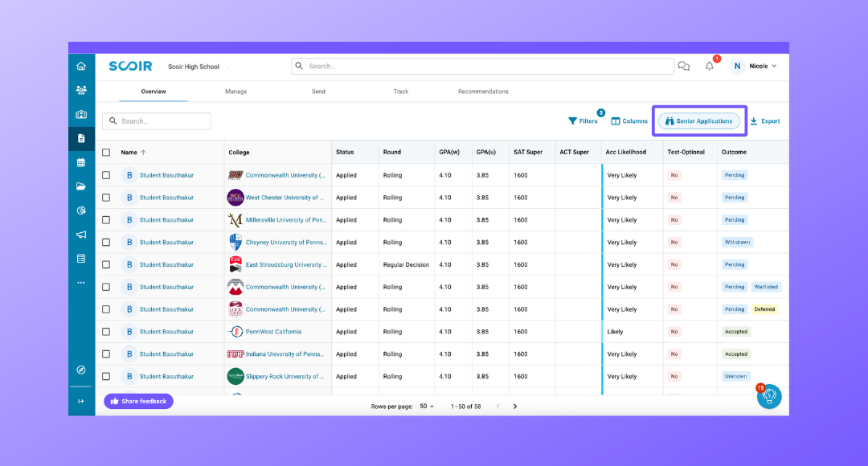Go to the next page of results
868x466 pixels.
tap(515, 407)
